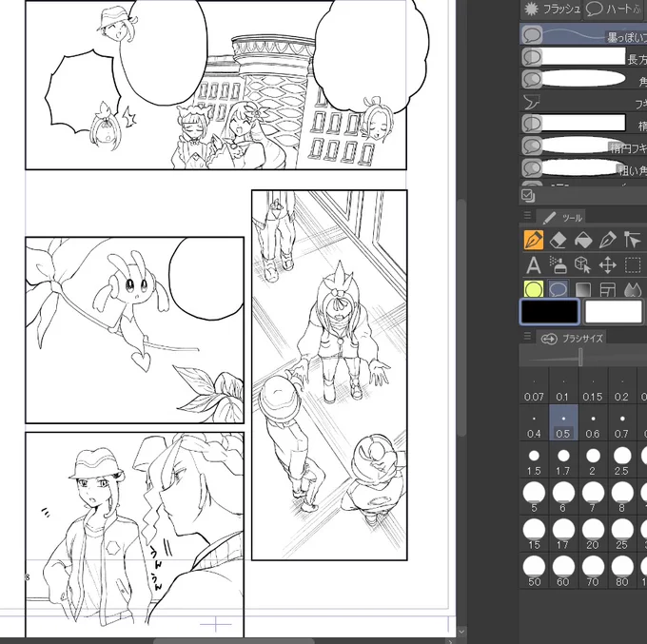Set brush size preset 0.1

click(x=563, y=386)
